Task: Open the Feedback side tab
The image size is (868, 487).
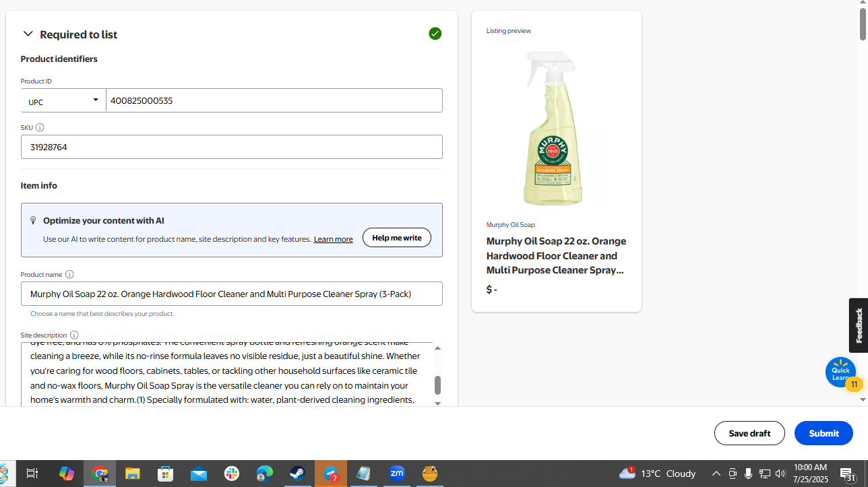Action: [x=859, y=325]
